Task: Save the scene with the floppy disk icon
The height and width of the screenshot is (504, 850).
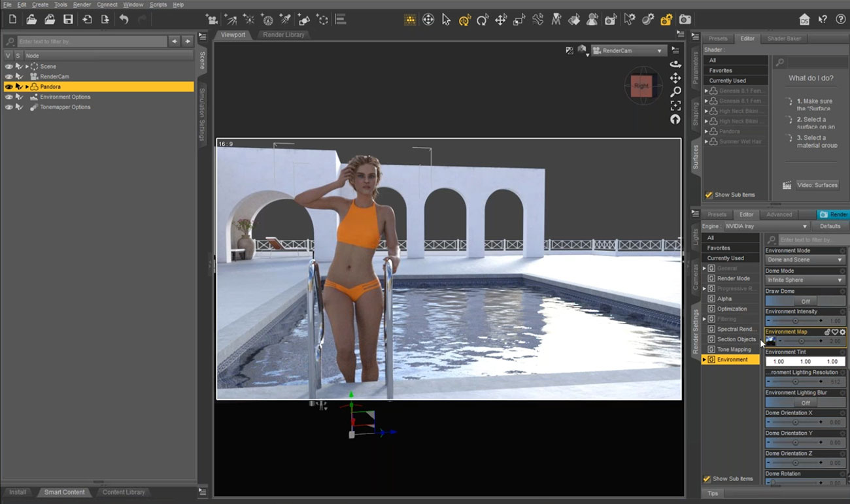Action: tap(68, 20)
